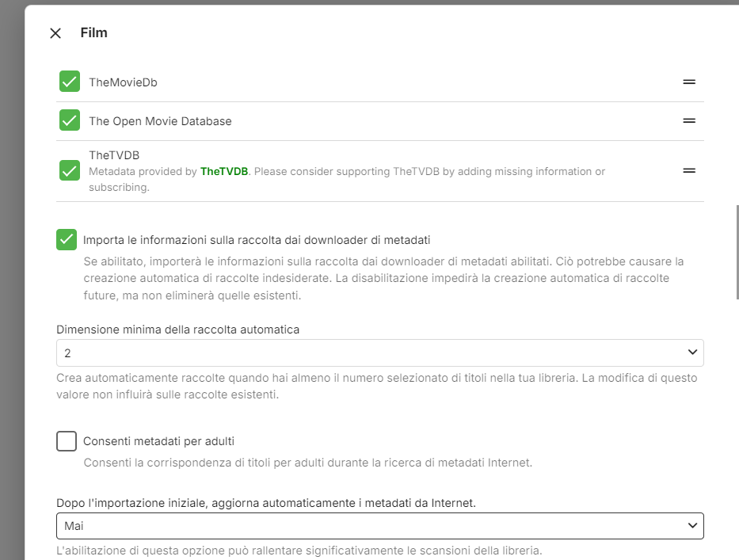Enable "Consenti metadati per adulti" checkbox
The height and width of the screenshot is (560, 739).
pyautogui.click(x=67, y=441)
